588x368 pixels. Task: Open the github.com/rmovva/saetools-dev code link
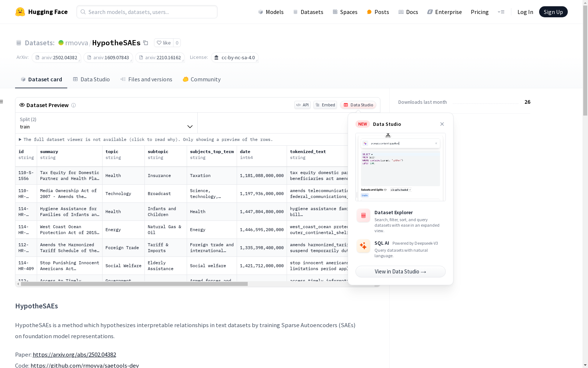pyautogui.click(x=85, y=365)
